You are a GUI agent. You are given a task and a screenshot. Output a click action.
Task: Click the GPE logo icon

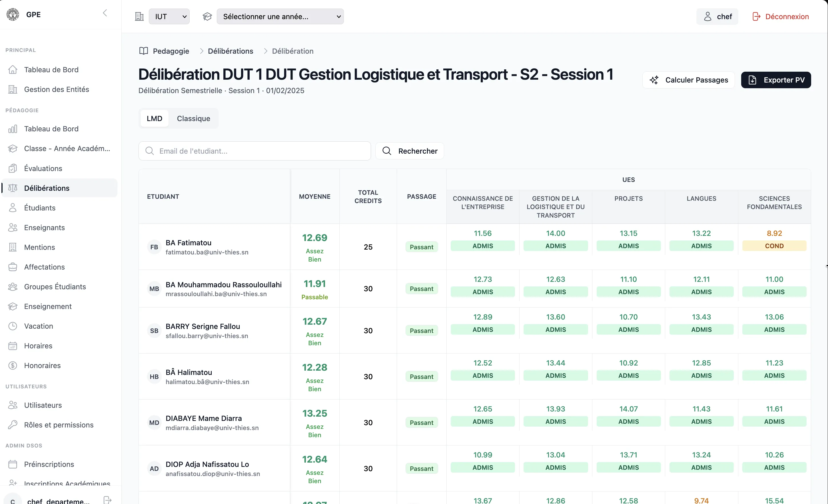coord(13,15)
